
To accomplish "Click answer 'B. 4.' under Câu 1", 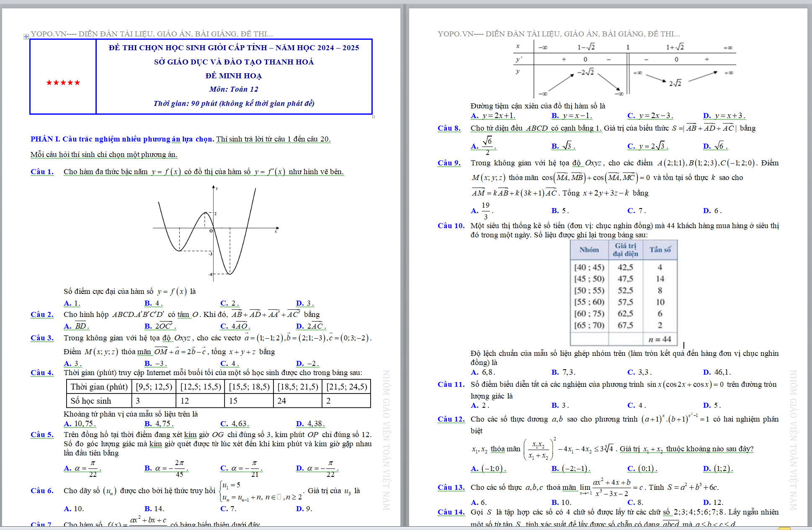I will click(153, 303).
